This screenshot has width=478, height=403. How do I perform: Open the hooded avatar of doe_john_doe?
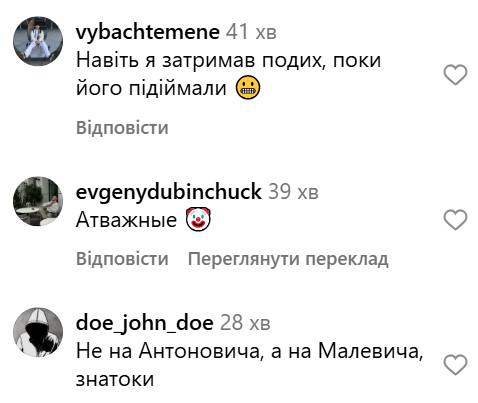(x=38, y=332)
